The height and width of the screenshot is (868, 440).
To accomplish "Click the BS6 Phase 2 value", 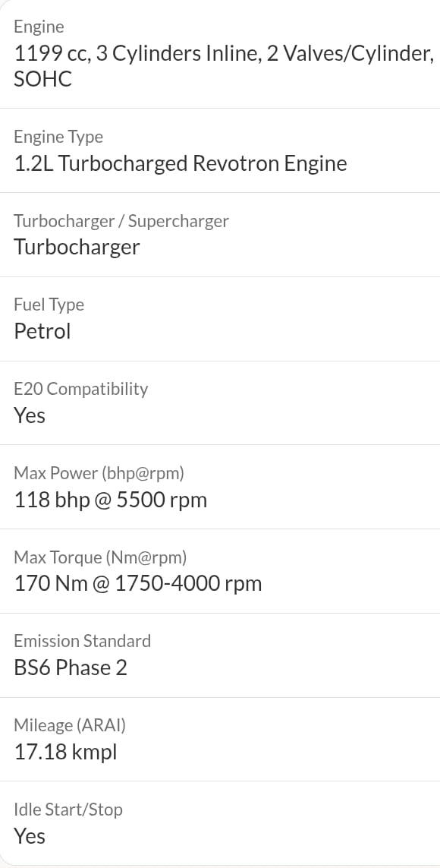I will coord(71,668).
